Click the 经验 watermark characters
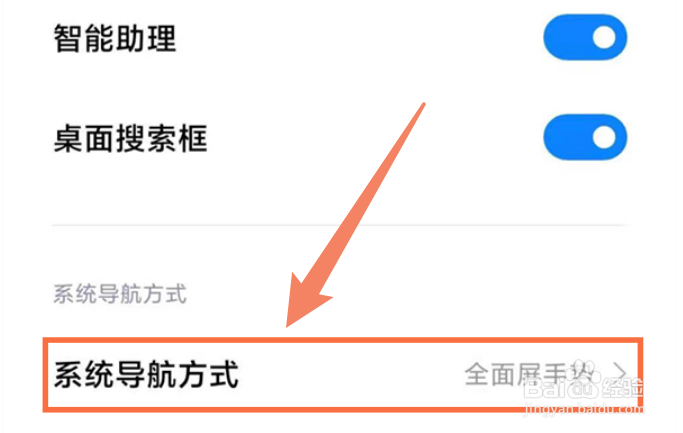The width and height of the screenshot is (683, 433). (x=623, y=387)
